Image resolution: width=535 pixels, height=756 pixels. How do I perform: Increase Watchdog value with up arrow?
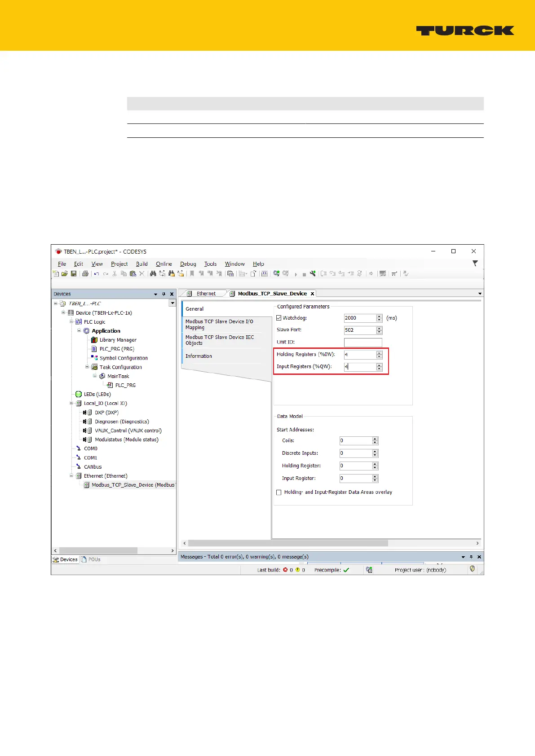pos(380,316)
